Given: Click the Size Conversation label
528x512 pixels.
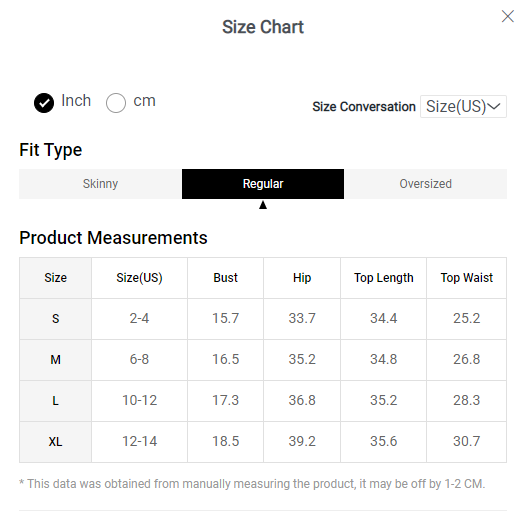Looking at the screenshot, I should coord(364,107).
